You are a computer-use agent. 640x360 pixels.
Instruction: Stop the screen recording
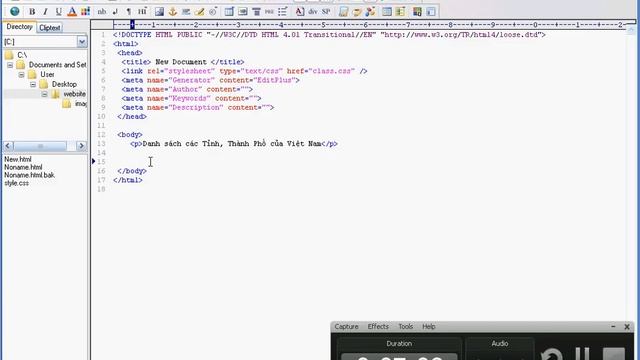coord(614,354)
